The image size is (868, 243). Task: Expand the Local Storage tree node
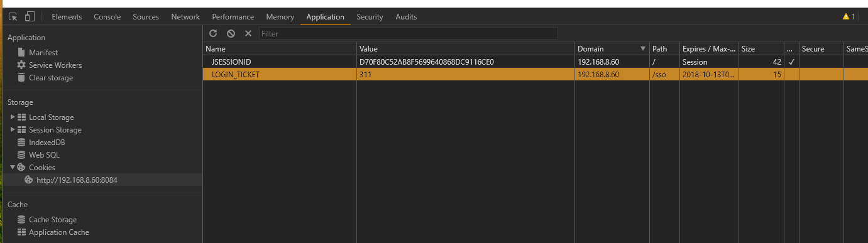(13, 117)
